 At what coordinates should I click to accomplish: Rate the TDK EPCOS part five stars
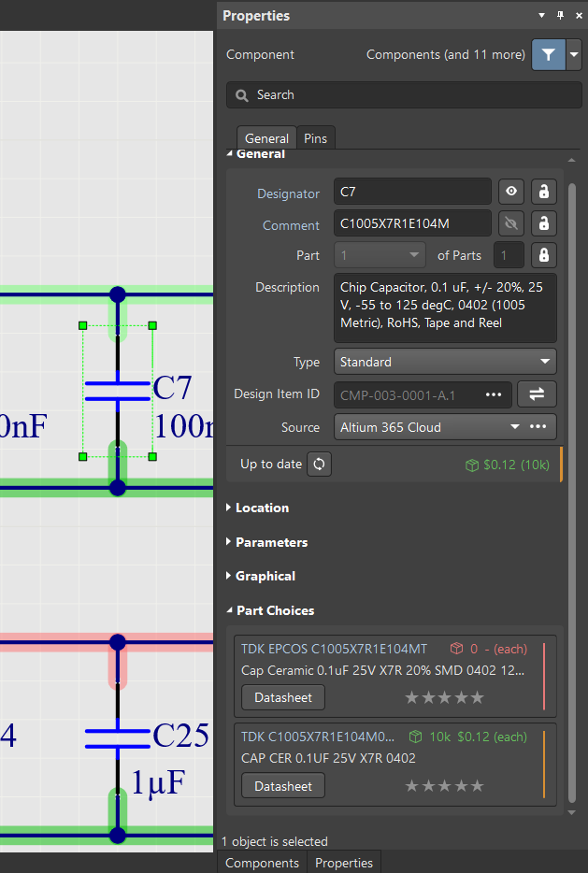(x=478, y=697)
